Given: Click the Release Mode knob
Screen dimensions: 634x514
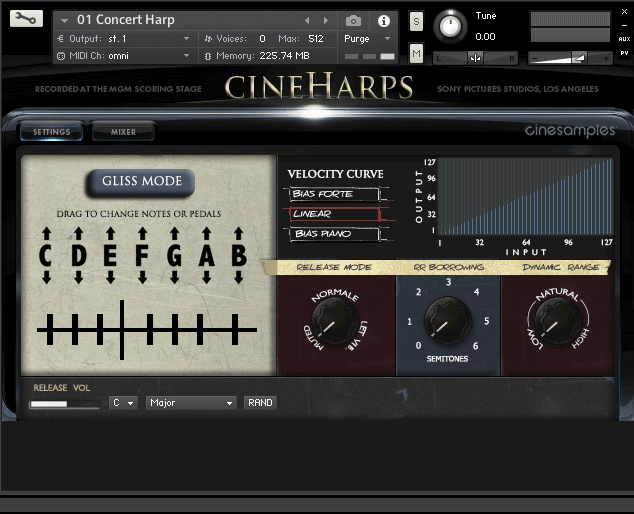Looking at the screenshot, I should coord(335,321).
